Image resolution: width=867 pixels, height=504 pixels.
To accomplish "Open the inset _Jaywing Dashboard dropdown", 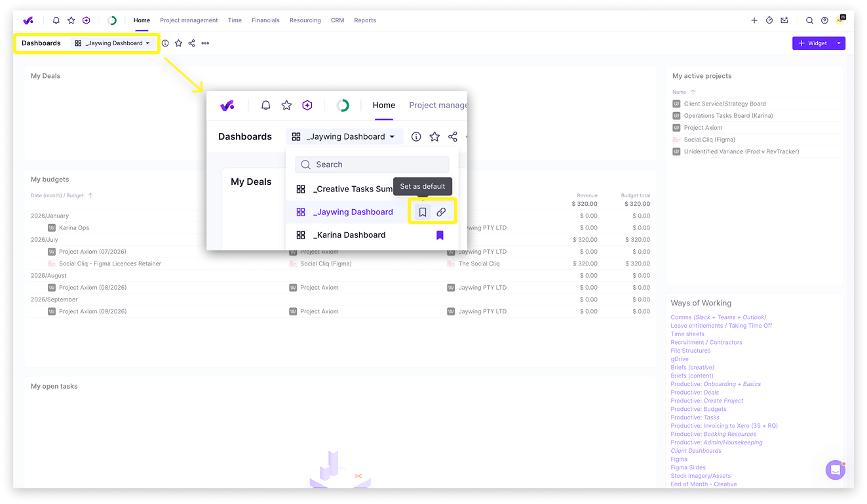I will pos(344,137).
